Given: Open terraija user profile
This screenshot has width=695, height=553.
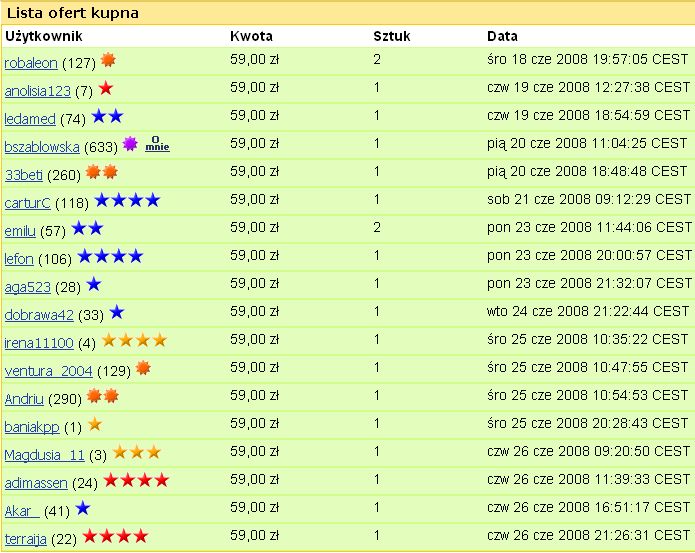Looking at the screenshot, I should 26,539.
